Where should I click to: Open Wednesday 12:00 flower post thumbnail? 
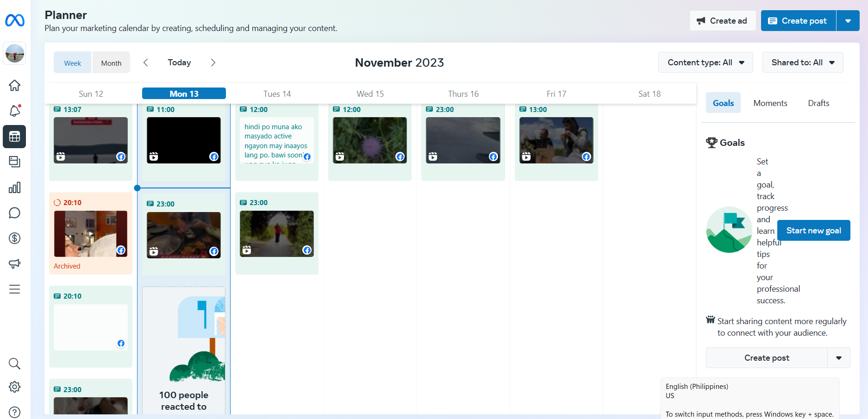[x=370, y=140]
